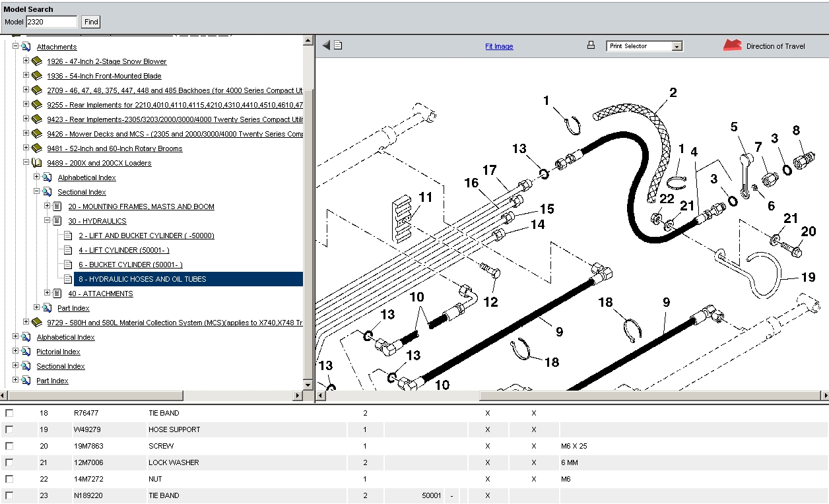Screen dimensions: 829x504
Task: Check the box for R76477 TIE BAND
Action: click(x=9, y=413)
